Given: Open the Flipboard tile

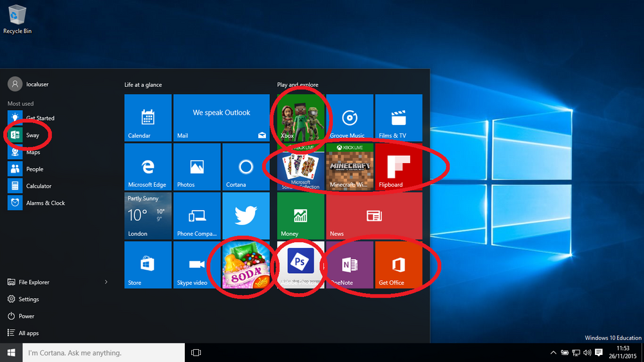Looking at the screenshot, I should 399,167.
